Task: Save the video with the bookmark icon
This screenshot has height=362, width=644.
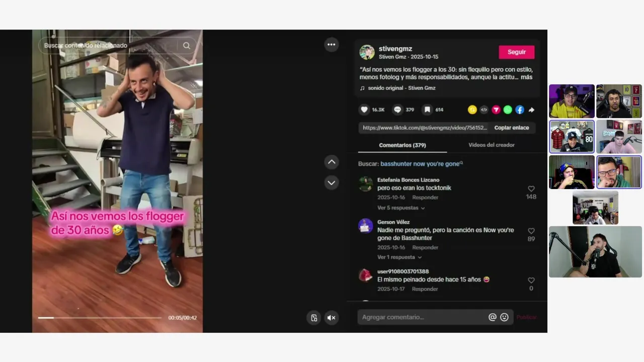Action: point(427,110)
